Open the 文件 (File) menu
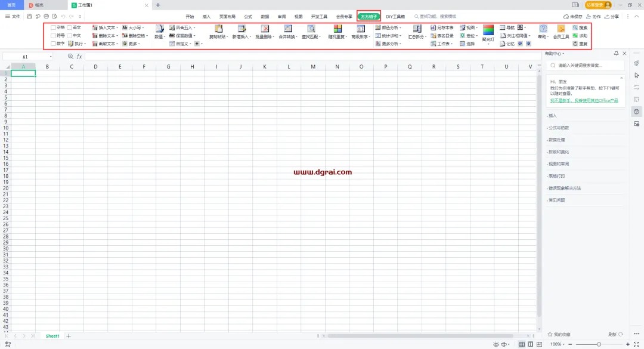644x349 pixels. point(13,17)
